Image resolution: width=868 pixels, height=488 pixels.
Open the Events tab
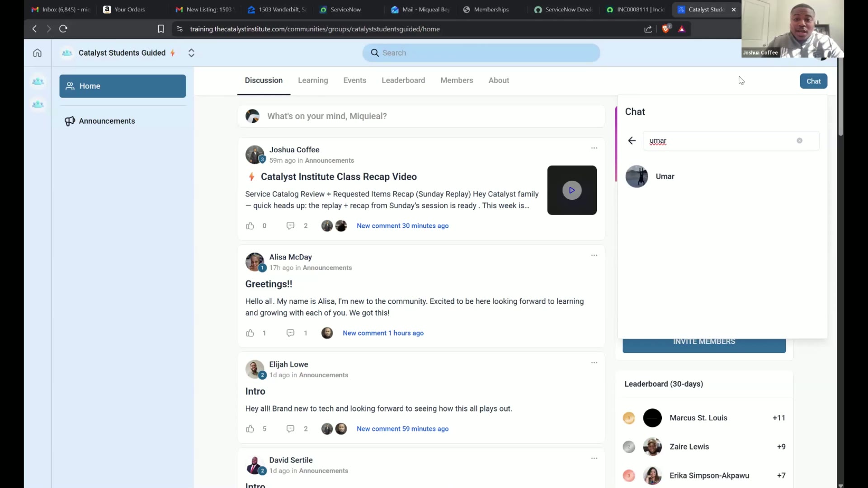coord(354,80)
